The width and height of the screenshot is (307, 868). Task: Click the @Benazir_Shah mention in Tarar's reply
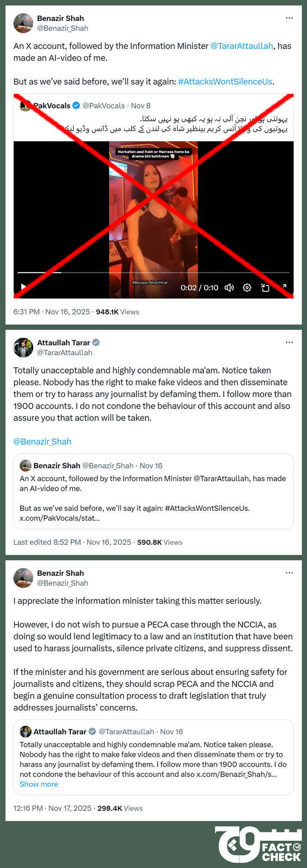[x=42, y=441]
